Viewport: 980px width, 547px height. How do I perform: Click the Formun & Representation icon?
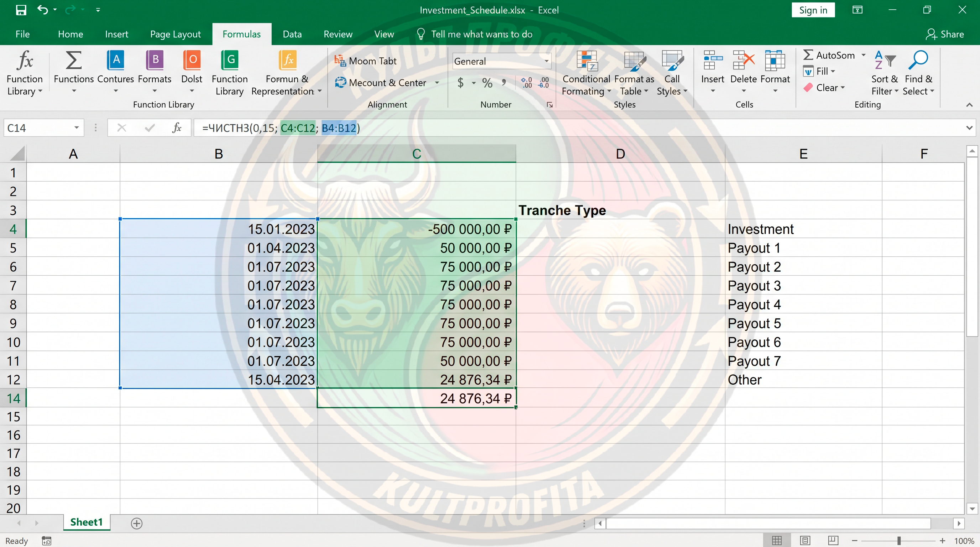288,60
